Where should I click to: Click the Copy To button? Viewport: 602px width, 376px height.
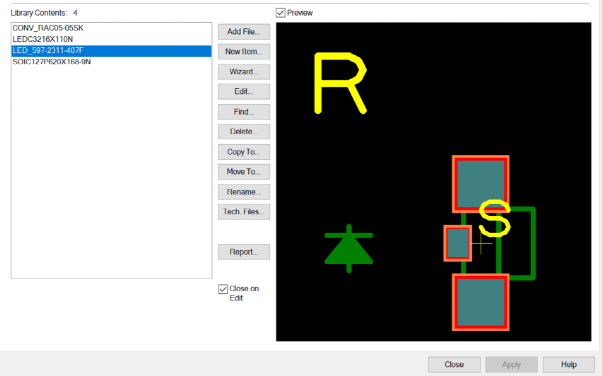(244, 152)
